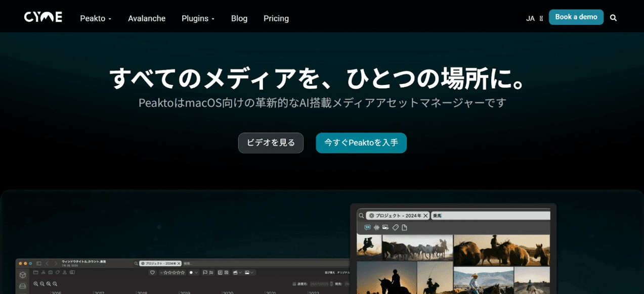The image size is (644, 294).
Task: Click the star rating filter
Action: coord(172,272)
